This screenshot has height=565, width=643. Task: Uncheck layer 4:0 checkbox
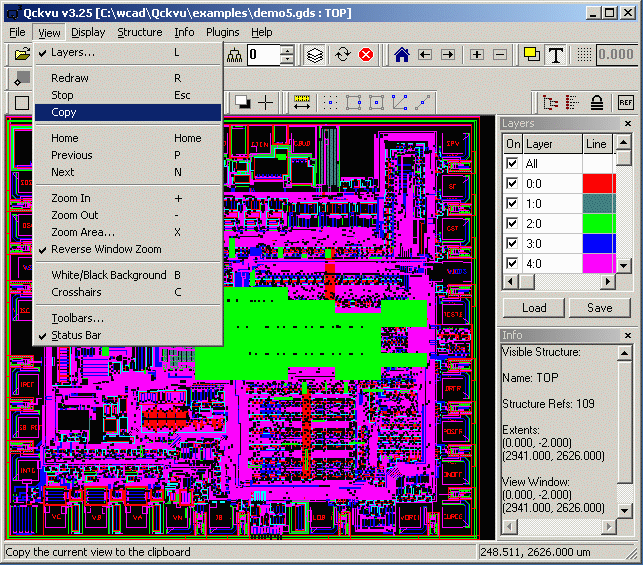[x=512, y=263]
